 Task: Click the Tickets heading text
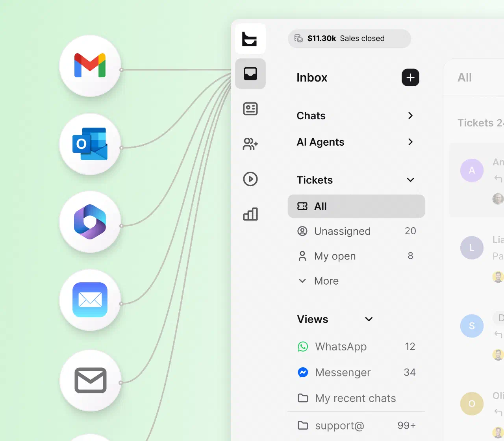(x=315, y=180)
